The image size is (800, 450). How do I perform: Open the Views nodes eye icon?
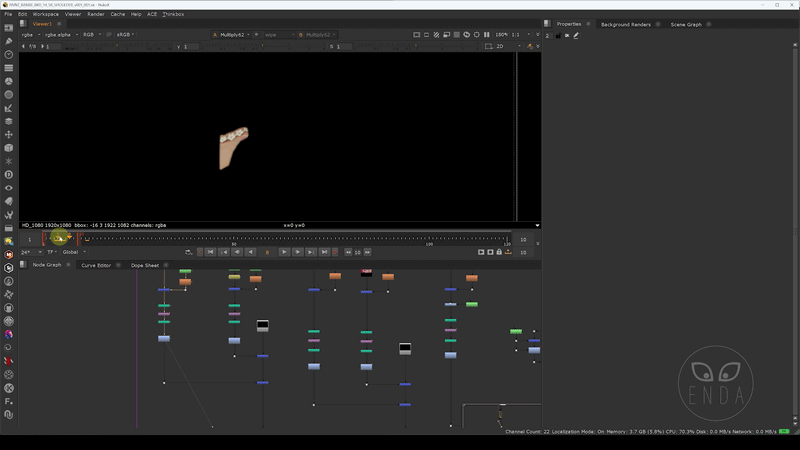[9, 188]
